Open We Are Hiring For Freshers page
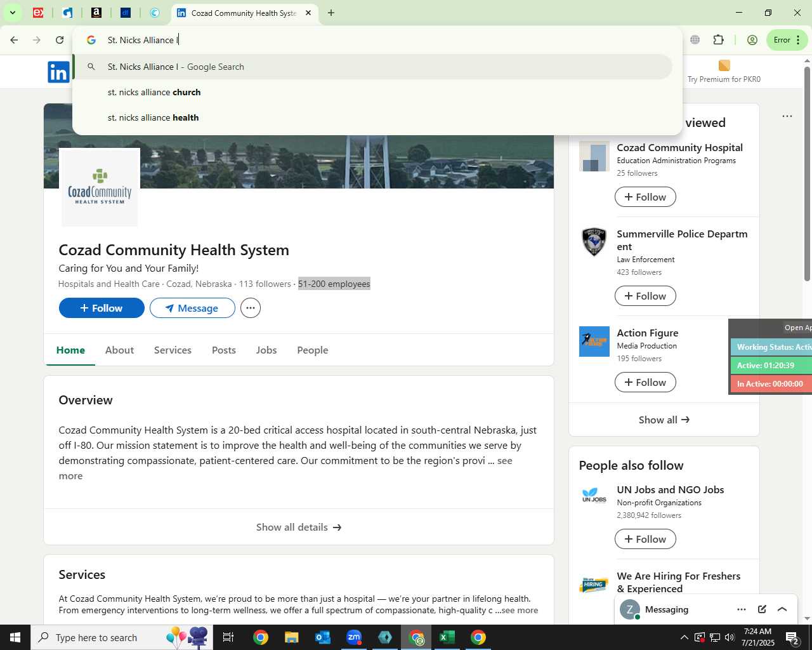Image resolution: width=812 pixels, height=650 pixels. [x=679, y=582]
